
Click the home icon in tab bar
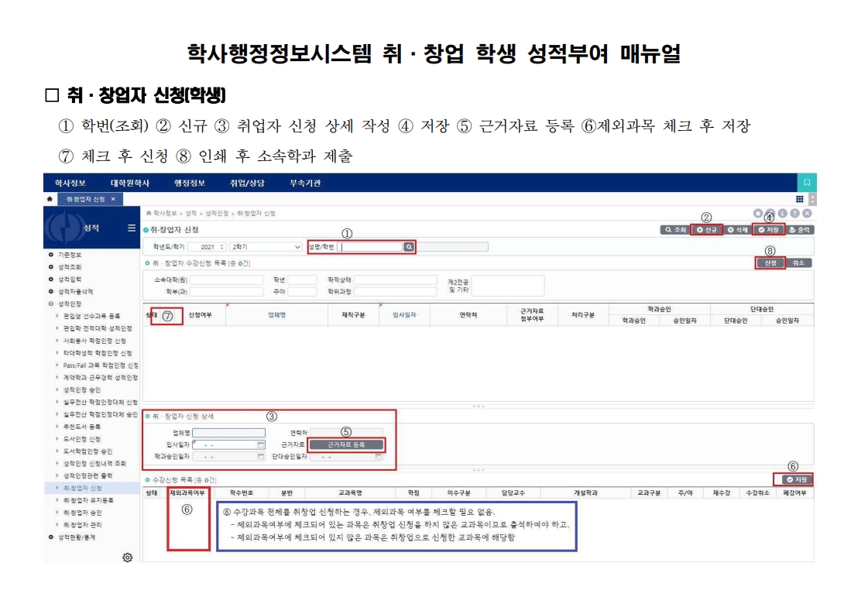tap(50, 199)
